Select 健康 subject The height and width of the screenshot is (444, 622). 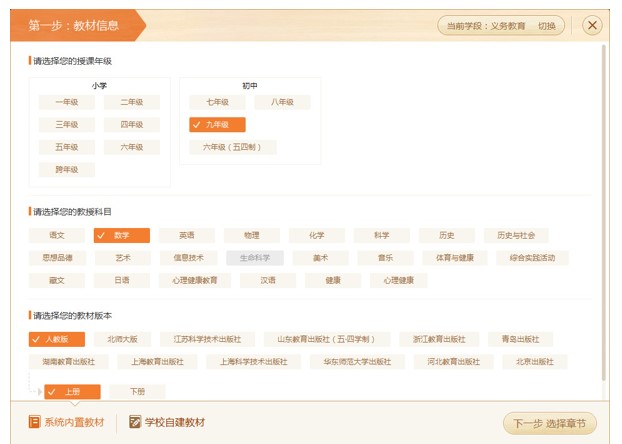[333, 281]
